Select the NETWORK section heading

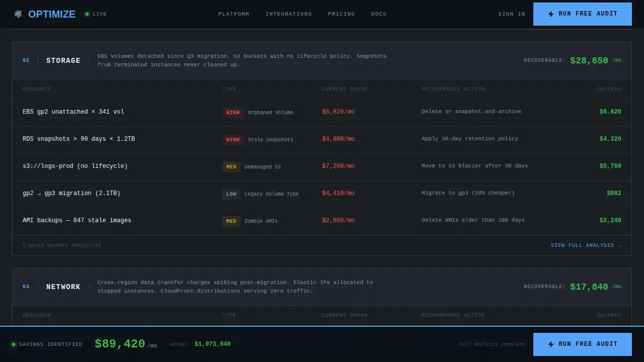(63, 287)
